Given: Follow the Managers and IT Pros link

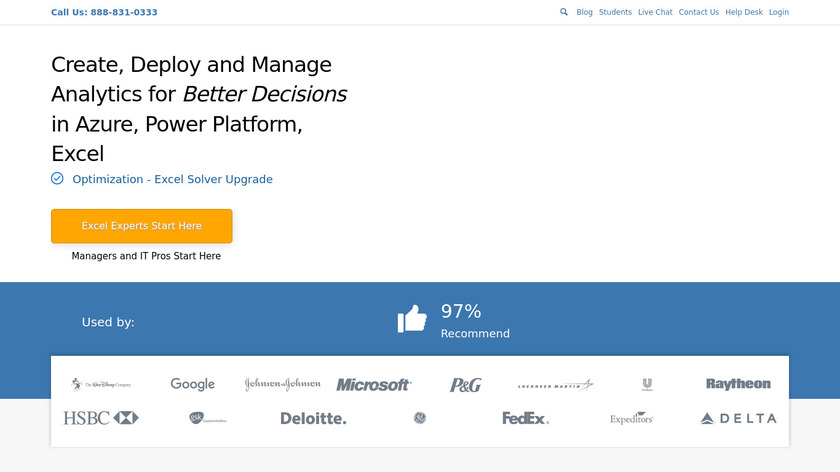Looking at the screenshot, I should click(x=146, y=256).
